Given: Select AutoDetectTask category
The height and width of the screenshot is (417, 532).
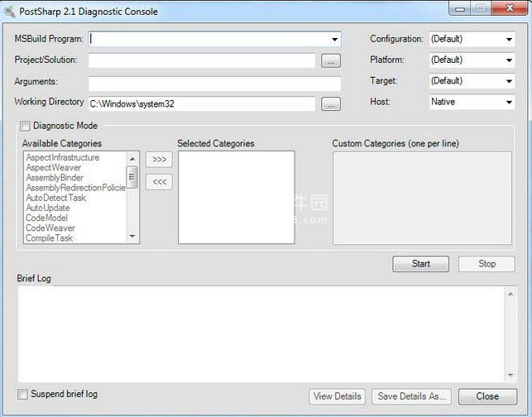Looking at the screenshot, I should (56, 198).
